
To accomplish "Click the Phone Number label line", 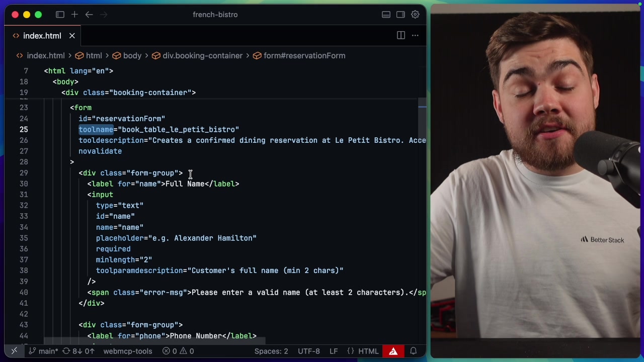I will point(172,336).
